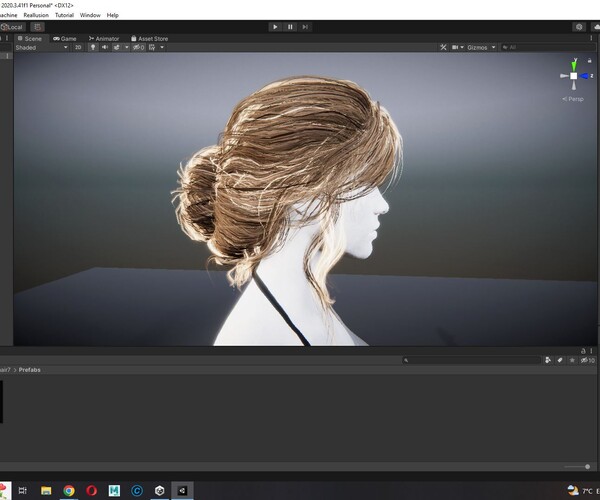Switch to the Unity Editor taskbar icon
This screenshot has height=500, width=600.
click(x=182, y=490)
